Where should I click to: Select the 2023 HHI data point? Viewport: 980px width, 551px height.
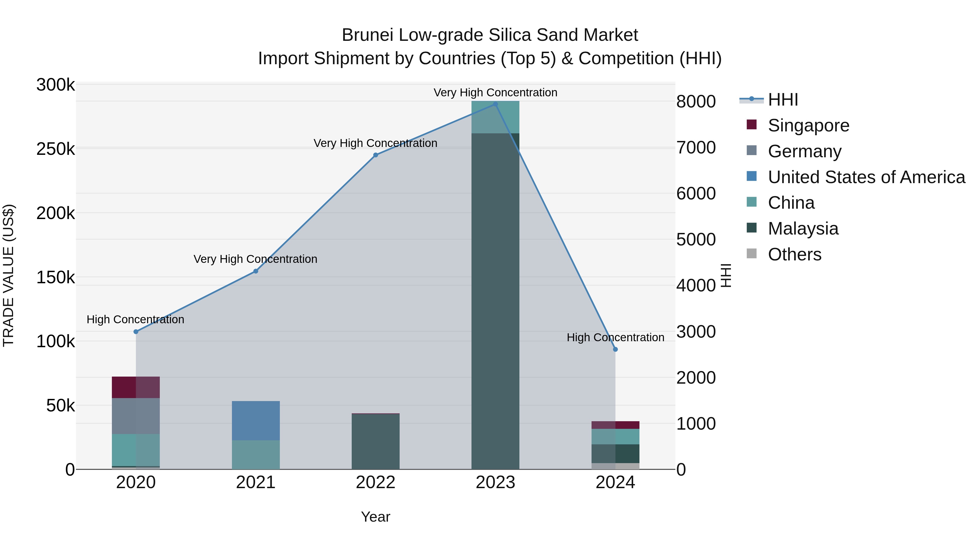pyautogui.click(x=495, y=104)
